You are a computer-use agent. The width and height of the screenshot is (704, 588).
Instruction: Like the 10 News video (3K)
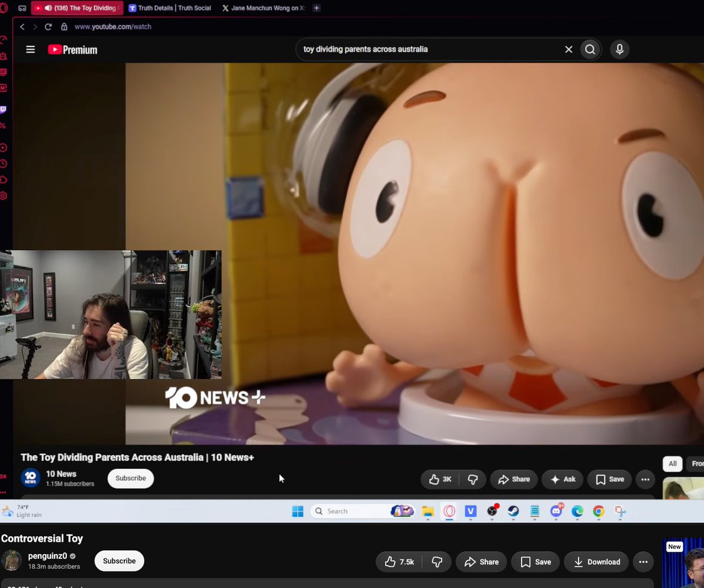tap(440, 479)
